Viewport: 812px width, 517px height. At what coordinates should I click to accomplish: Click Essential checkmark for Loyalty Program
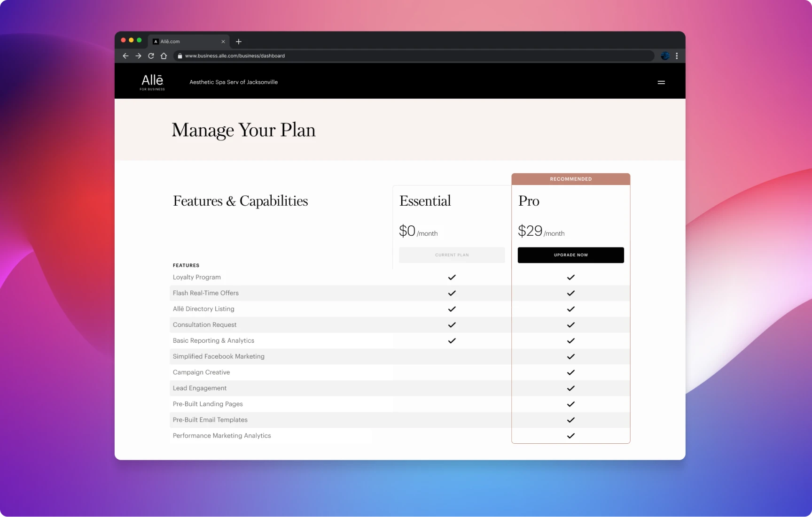click(452, 278)
